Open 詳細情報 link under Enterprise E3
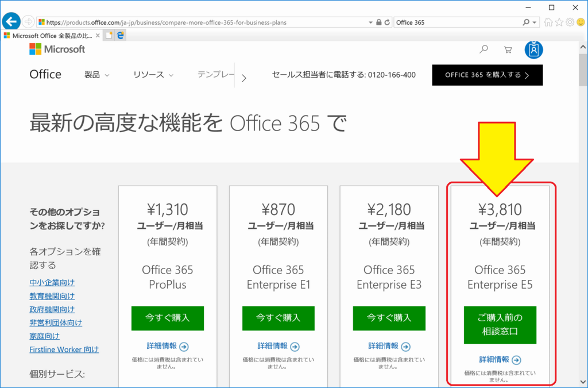 [x=383, y=345]
